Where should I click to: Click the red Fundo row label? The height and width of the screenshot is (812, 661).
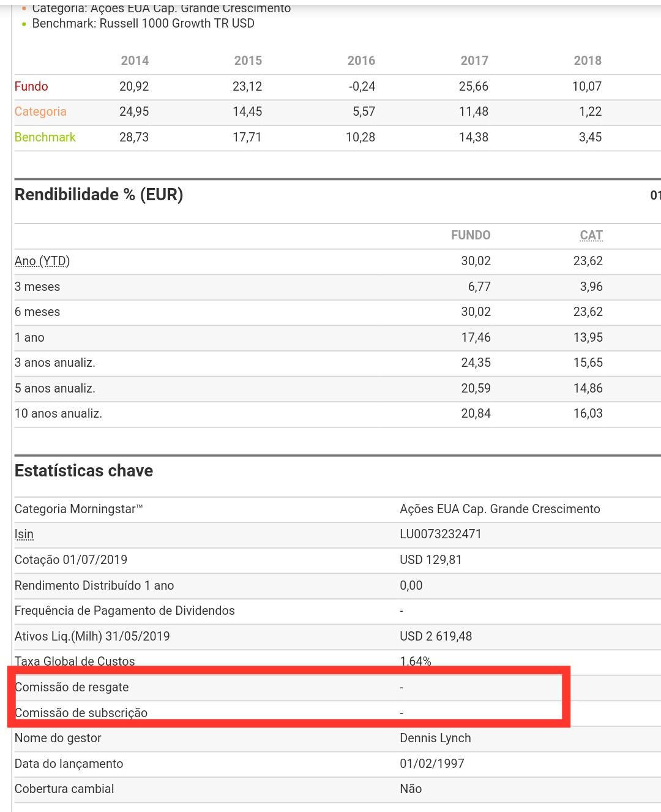click(x=31, y=86)
